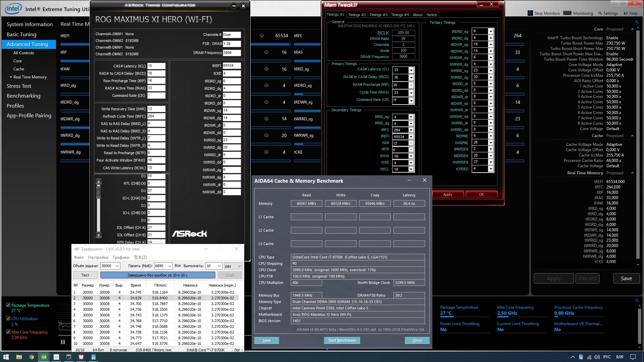Screen dimensions: 644x362
Task: Disable Max Core Frequency checkbox
Action: [8, 332]
